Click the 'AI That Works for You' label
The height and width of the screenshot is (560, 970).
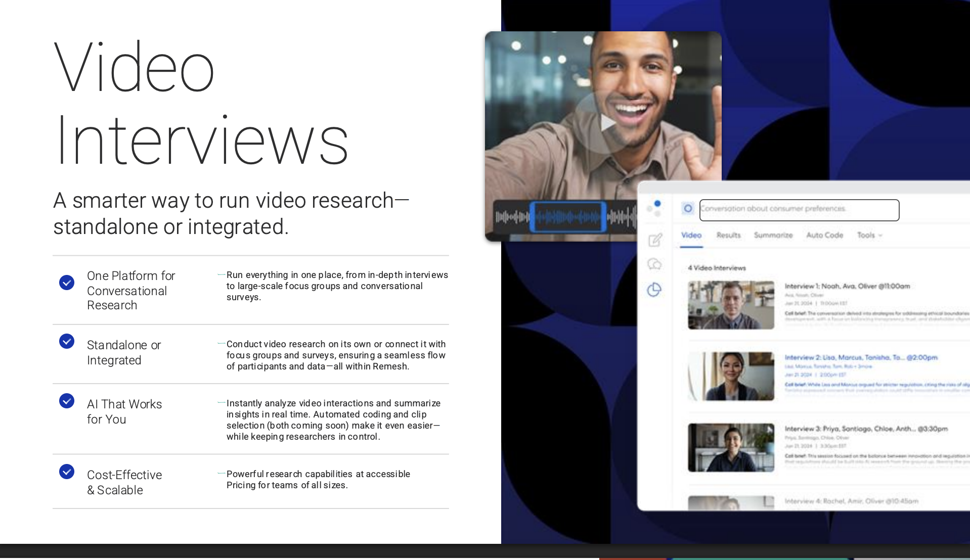point(124,412)
